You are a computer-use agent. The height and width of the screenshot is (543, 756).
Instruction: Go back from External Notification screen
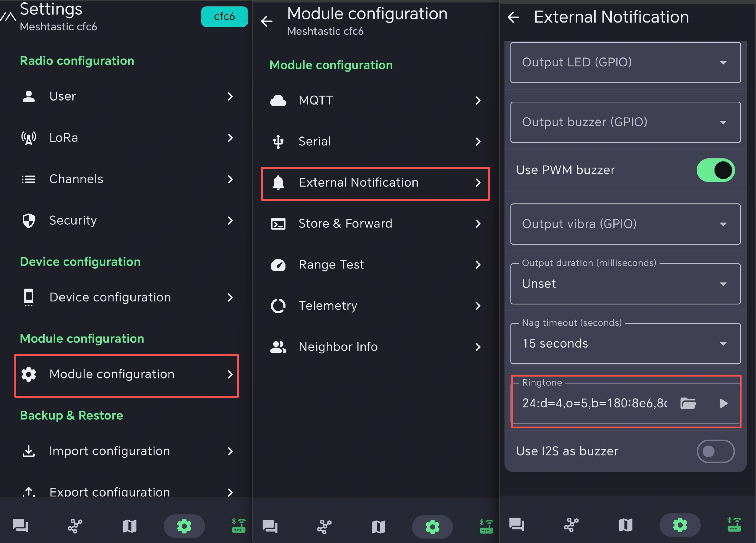coord(513,17)
